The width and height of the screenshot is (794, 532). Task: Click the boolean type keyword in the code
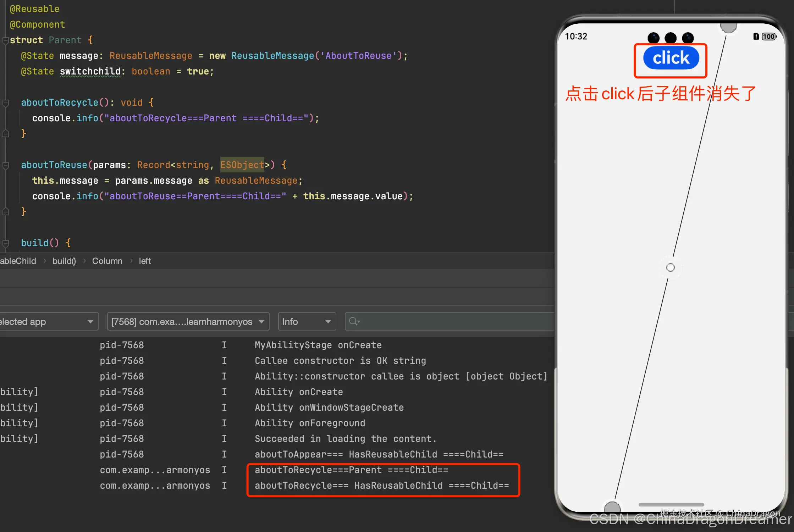coord(151,71)
